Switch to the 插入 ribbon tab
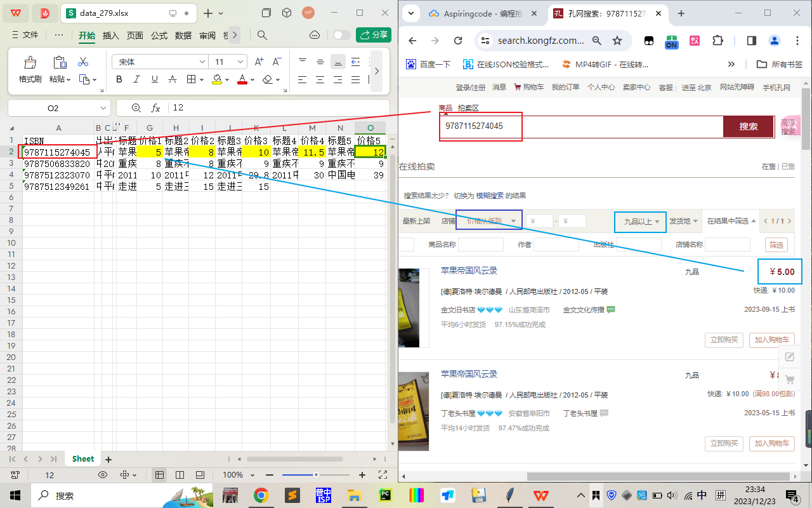812x508 pixels. pyautogui.click(x=111, y=36)
